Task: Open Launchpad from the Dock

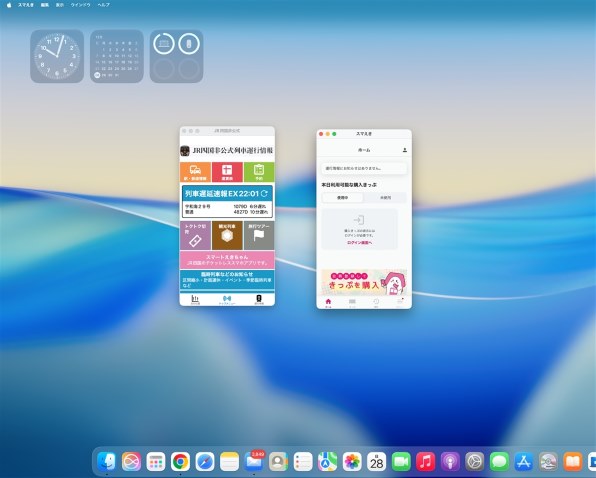Action: tap(156, 462)
